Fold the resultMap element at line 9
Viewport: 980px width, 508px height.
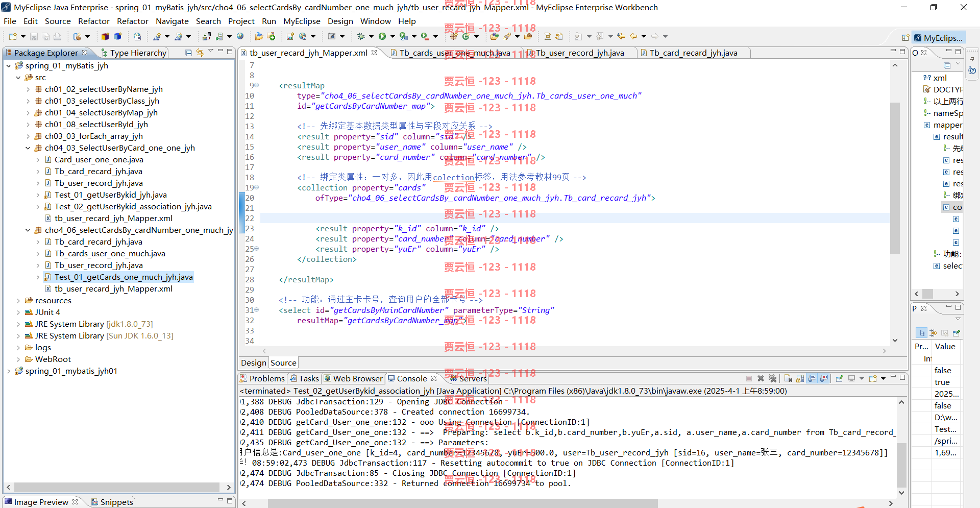tap(257, 85)
